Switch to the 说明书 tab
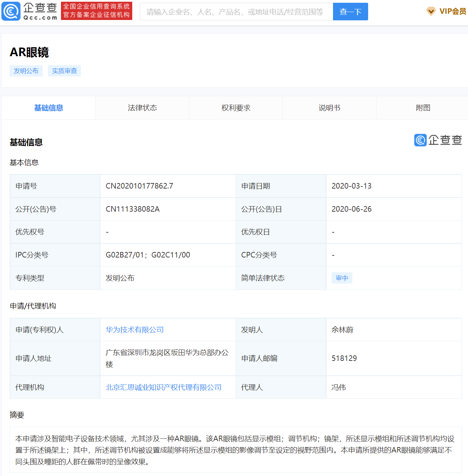This screenshot has height=476, width=468. pos(329,108)
